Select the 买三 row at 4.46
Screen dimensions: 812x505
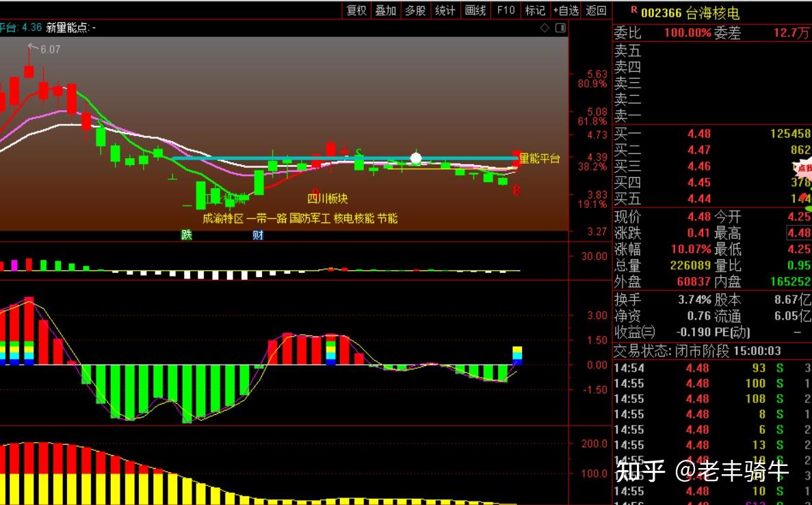coord(712,166)
